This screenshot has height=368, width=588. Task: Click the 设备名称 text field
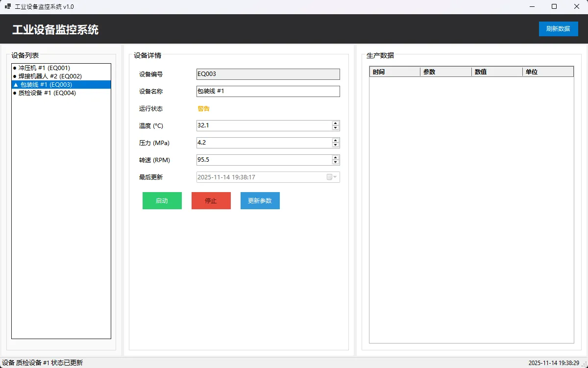point(268,91)
